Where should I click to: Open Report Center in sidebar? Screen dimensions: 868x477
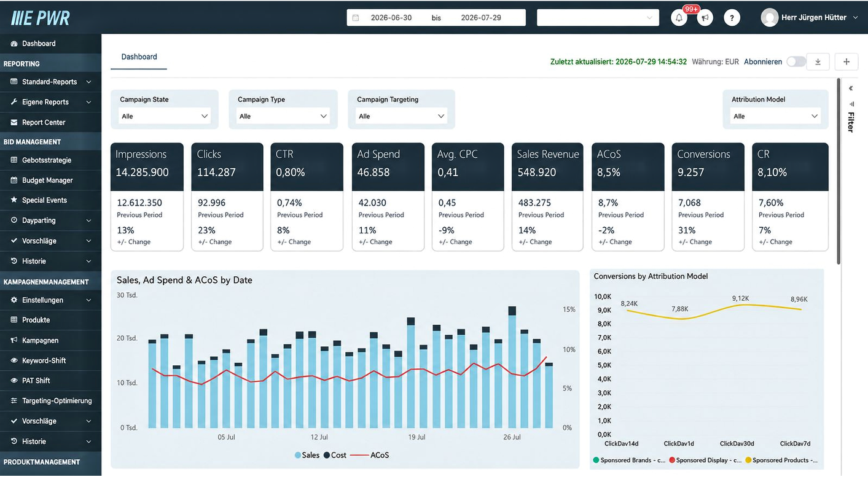pos(50,122)
